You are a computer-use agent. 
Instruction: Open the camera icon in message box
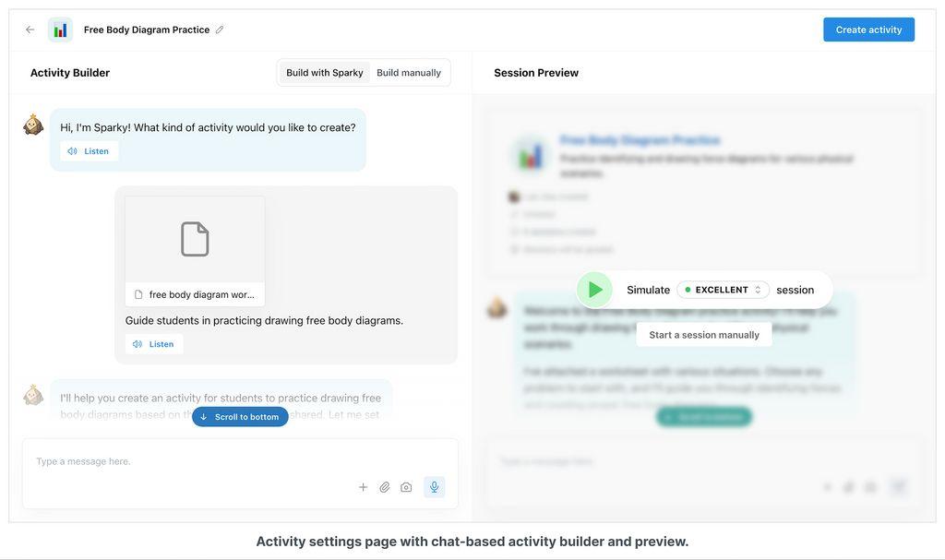point(406,487)
